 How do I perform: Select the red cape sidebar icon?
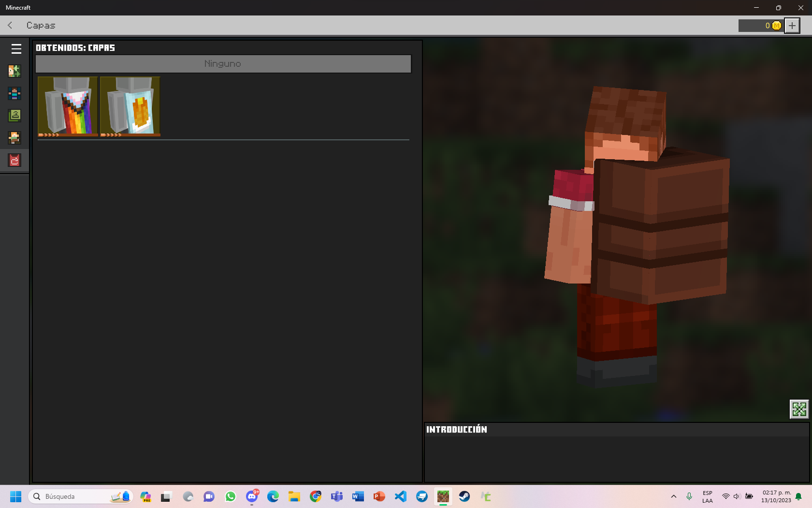coord(14,160)
